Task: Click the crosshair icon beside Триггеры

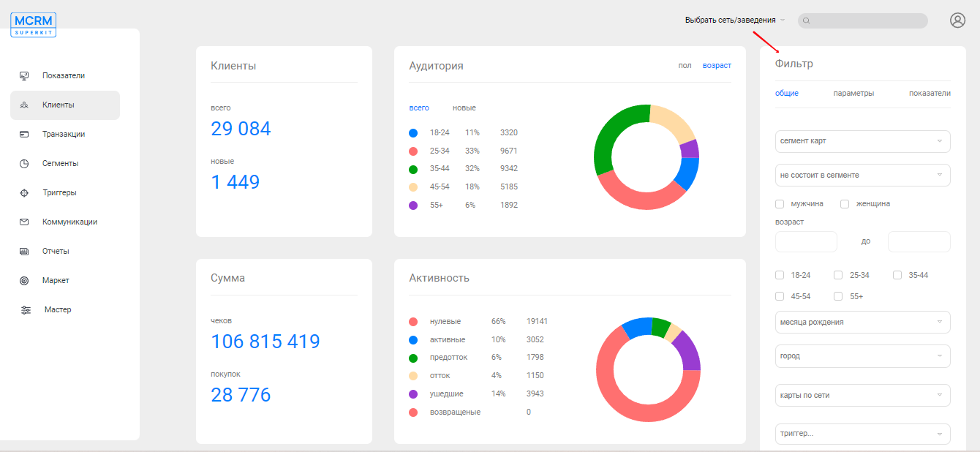Action: [x=24, y=192]
